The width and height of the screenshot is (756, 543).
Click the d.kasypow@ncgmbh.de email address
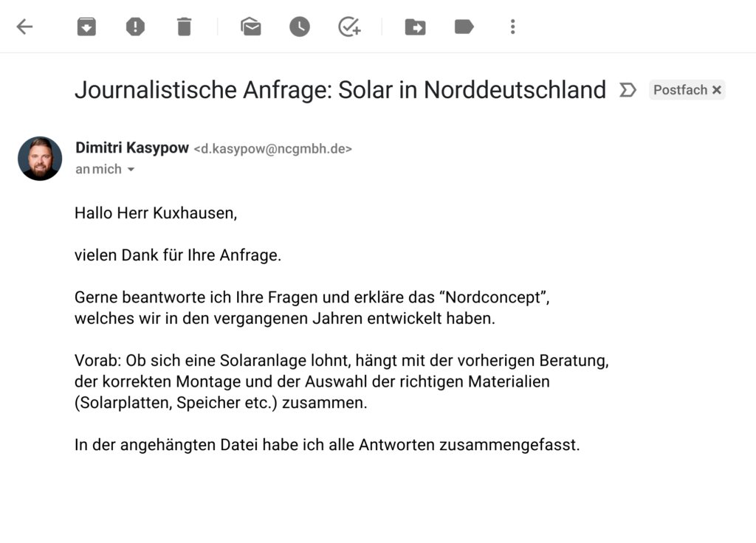point(272,149)
